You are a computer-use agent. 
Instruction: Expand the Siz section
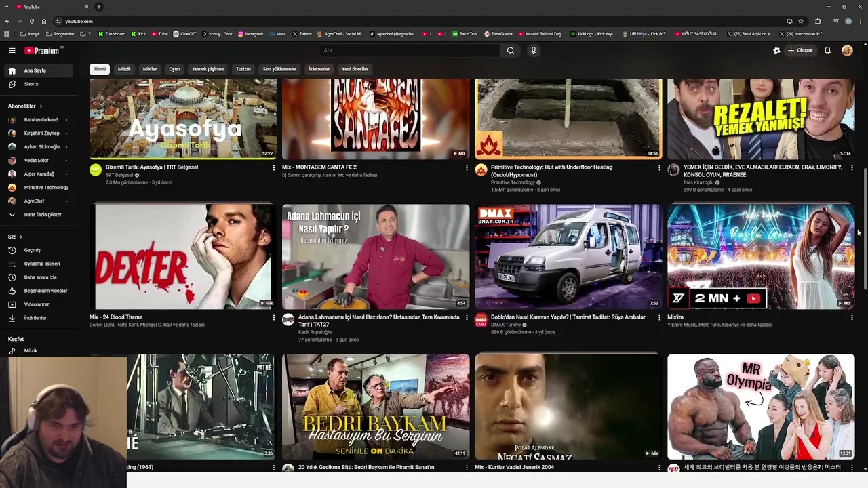[x=15, y=237]
